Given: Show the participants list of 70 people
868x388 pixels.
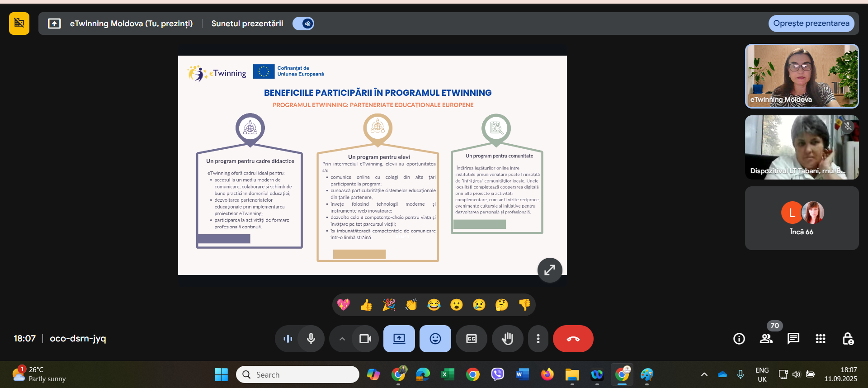Looking at the screenshot, I should coord(766,339).
